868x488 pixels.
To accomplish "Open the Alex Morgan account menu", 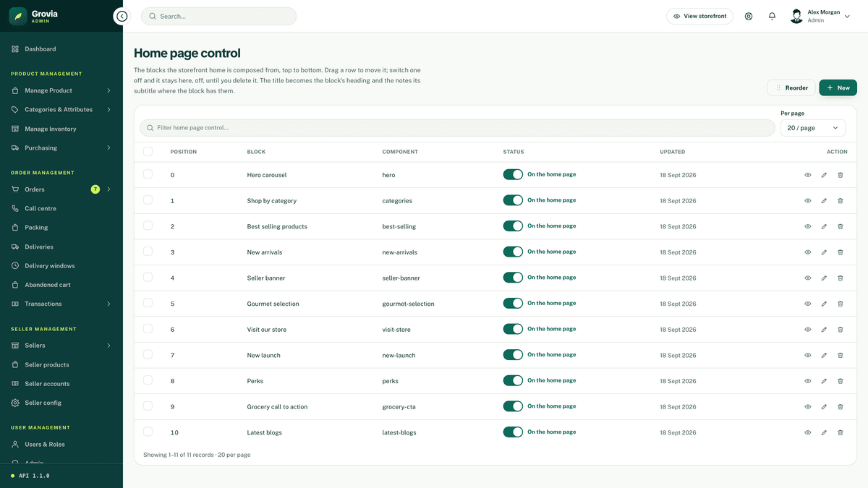I will pyautogui.click(x=820, y=16).
